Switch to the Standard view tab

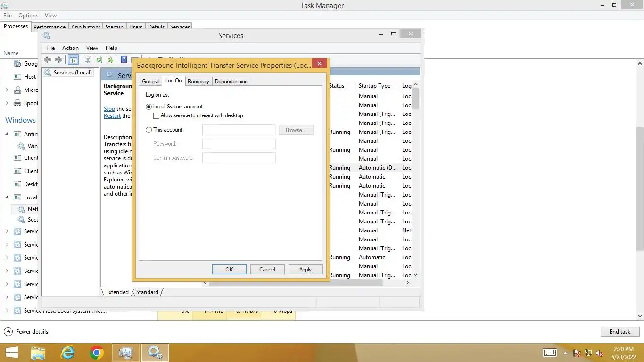click(148, 292)
